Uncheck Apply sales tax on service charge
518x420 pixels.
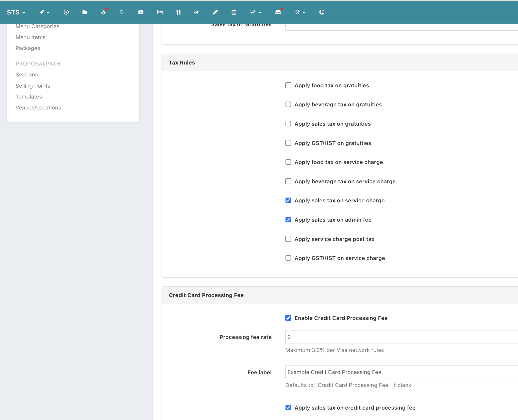coord(288,200)
